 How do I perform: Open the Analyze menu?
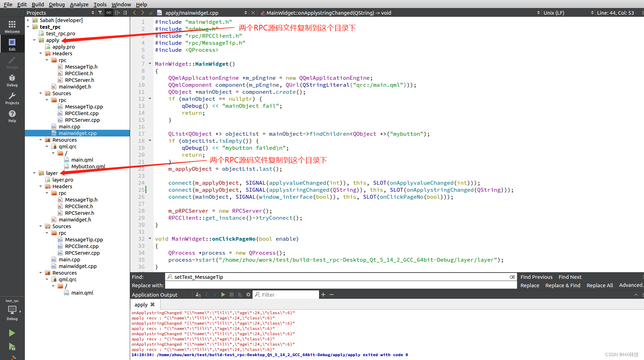[79, 4]
